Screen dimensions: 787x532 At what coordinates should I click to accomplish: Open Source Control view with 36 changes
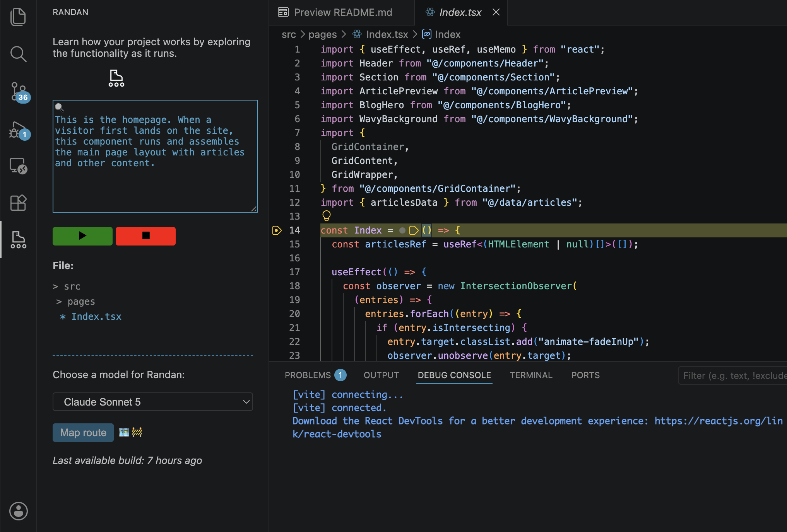click(18, 92)
